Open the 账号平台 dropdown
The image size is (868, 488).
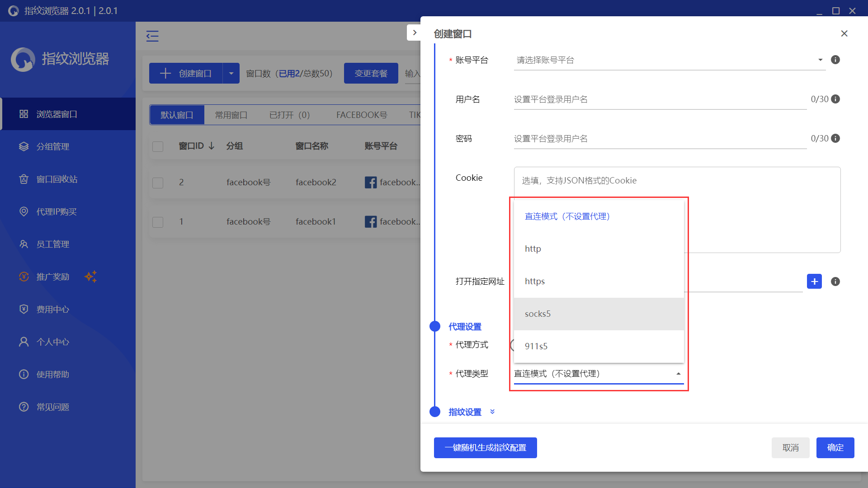669,59
